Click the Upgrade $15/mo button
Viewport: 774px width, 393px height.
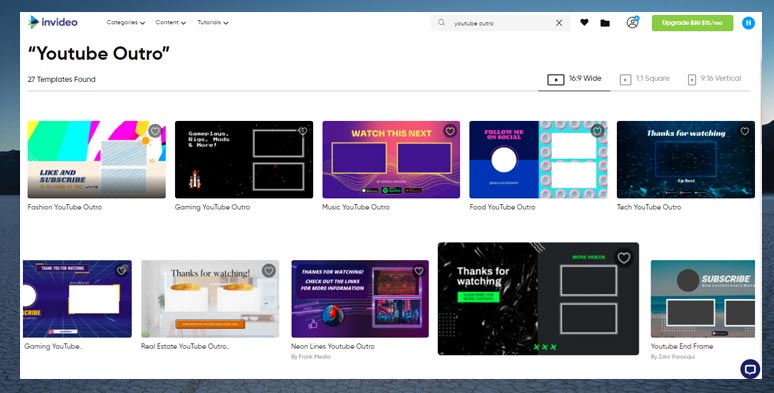click(x=692, y=23)
